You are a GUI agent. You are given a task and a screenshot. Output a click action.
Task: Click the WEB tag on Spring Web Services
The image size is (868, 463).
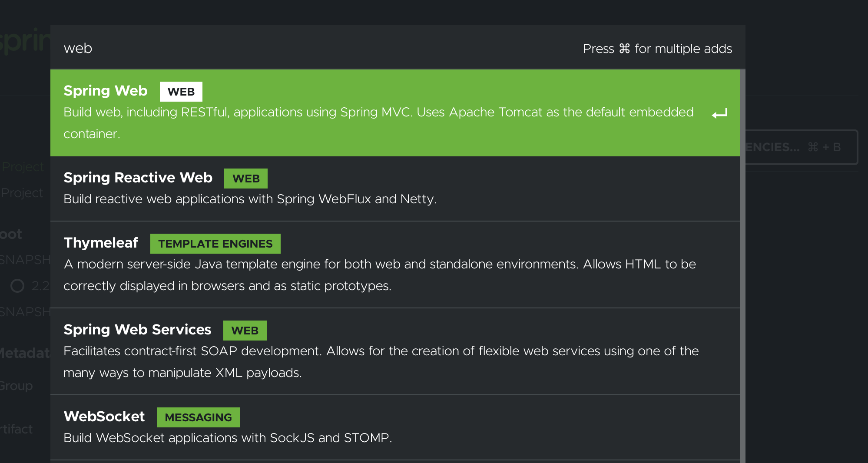point(245,331)
